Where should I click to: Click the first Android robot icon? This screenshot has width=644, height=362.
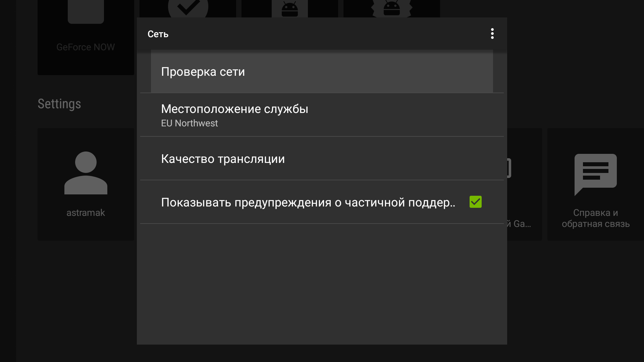click(290, 9)
